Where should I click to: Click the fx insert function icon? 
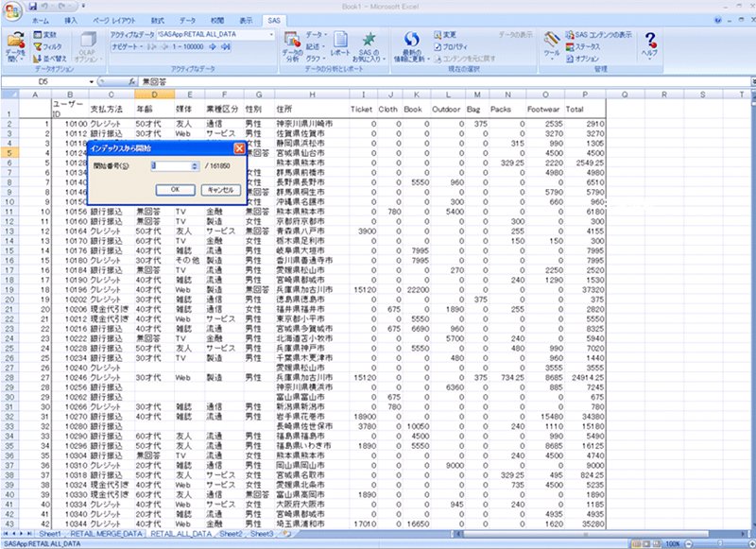click(x=131, y=82)
